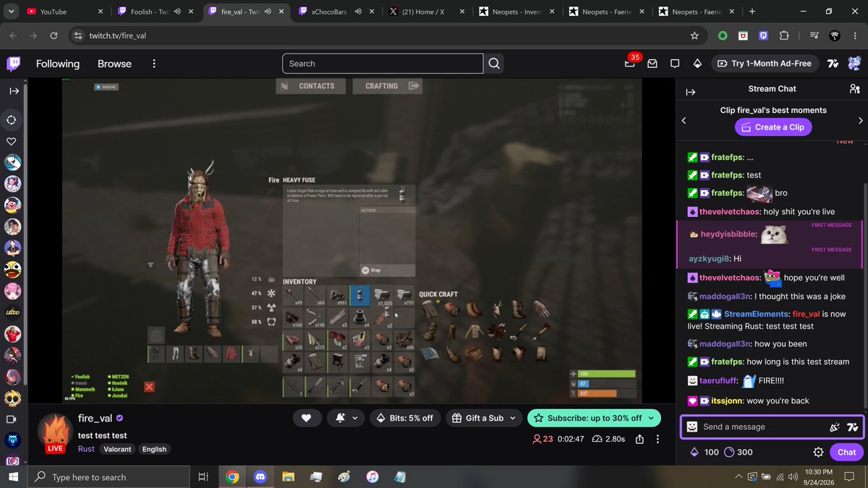Image resolution: width=868 pixels, height=488 pixels.
Task: Open the three-dot stream options menu
Action: click(658, 439)
